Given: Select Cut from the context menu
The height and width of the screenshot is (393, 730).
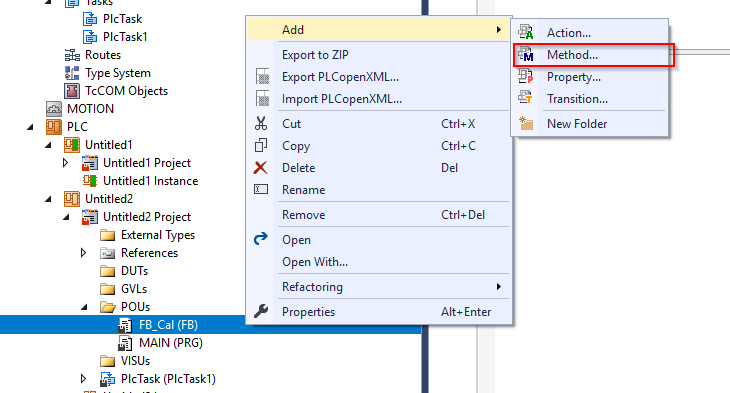Looking at the screenshot, I should click(x=379, y=124).
